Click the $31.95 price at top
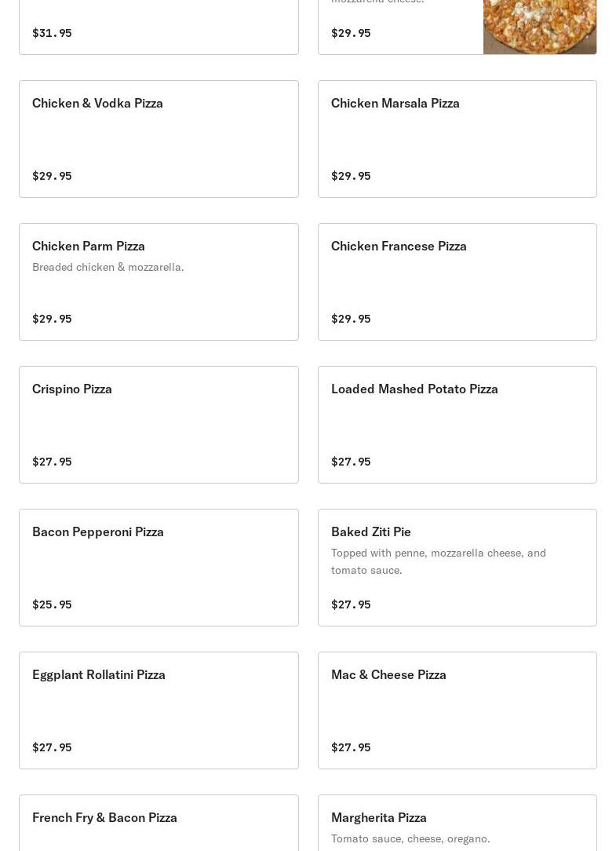616x851 pixels. [52, 33]
